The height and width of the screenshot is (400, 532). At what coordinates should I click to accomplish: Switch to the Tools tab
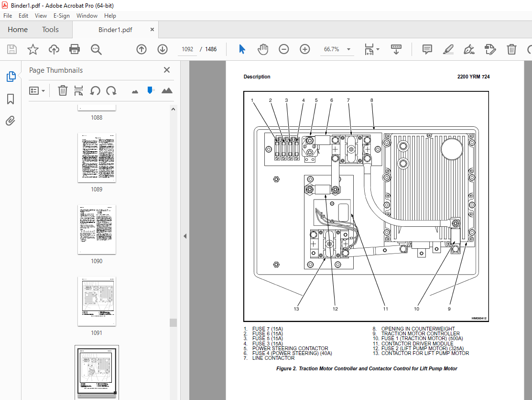point(50,30)
